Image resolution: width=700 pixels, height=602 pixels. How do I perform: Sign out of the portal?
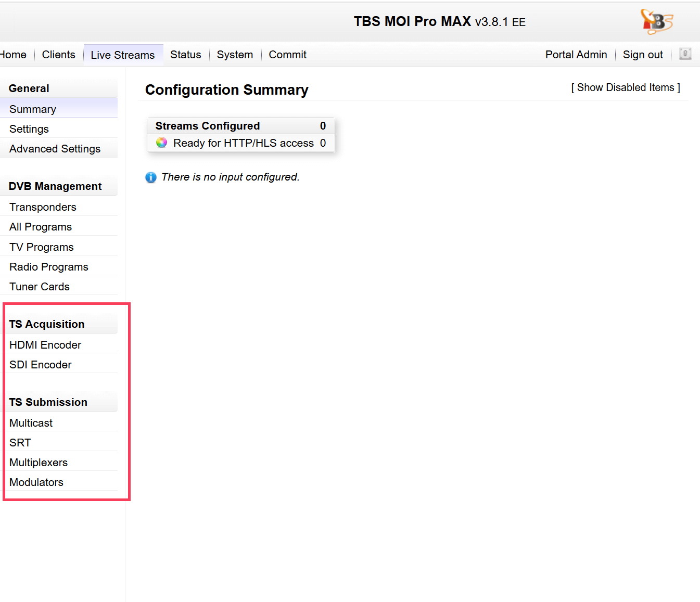click(x=642, y=55)
